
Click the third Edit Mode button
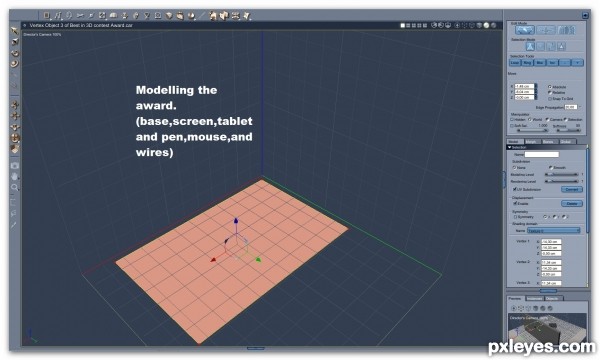[x=567, y=30]
